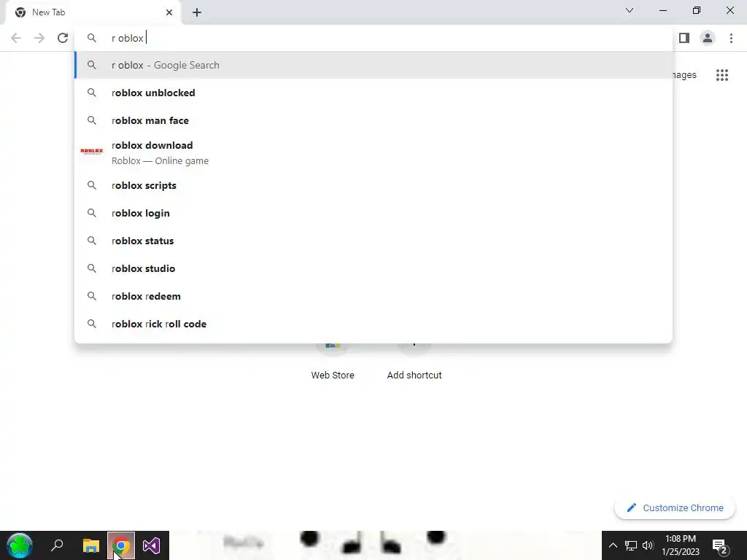Image resolution: width=747 pixels, height=560 pixels.
Task: Click the Roblox logo beside roblox download
Action: click(91, 152)
